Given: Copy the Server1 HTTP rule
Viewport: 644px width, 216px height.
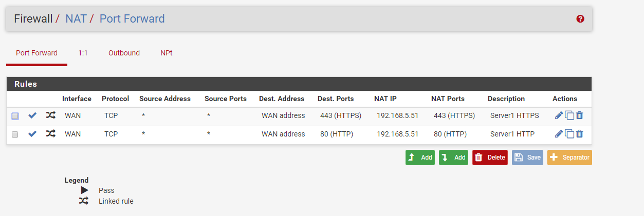Looking at the screenshot, I should pos(569,134).
